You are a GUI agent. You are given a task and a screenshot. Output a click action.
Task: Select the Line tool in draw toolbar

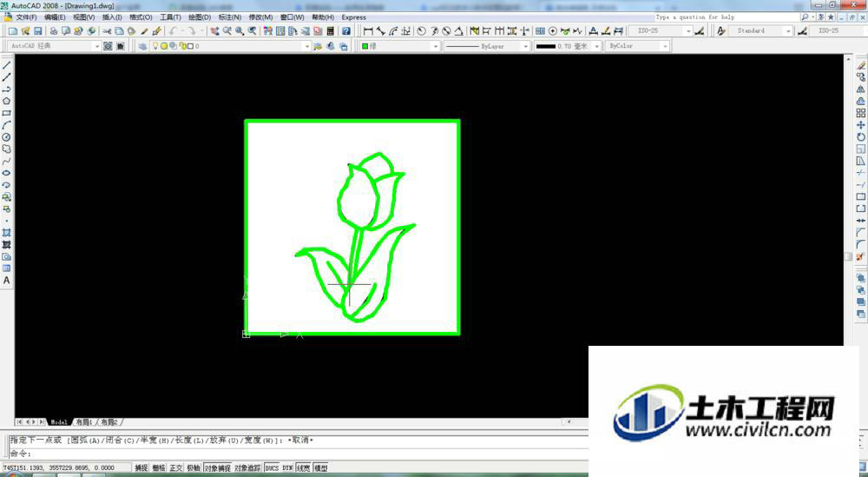click(x=7, y=65)
